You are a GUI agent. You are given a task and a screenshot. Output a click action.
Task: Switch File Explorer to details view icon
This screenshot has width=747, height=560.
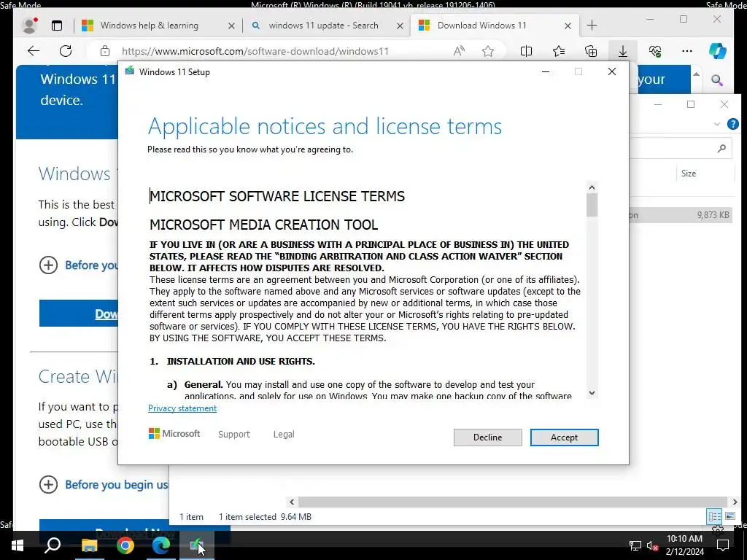714,516
